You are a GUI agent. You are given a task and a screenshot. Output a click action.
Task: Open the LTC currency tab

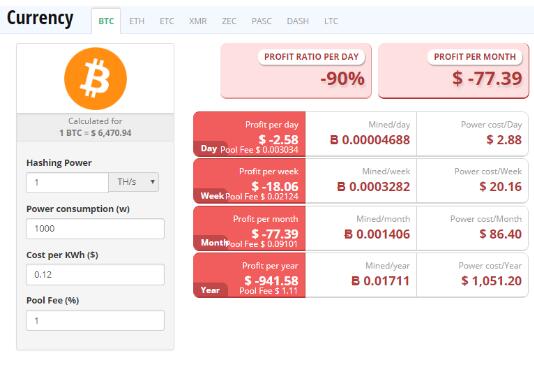point(331,21)
